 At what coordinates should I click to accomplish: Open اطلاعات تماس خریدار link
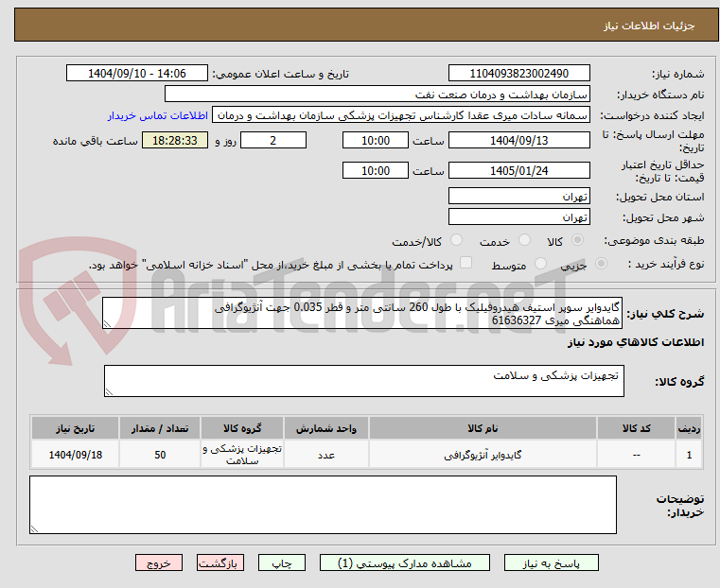(x=158, y=115)
